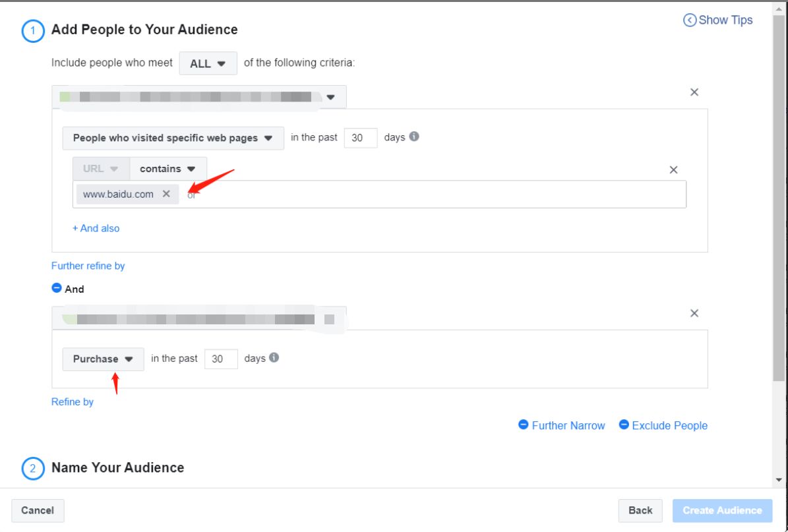
Task: Click the minus icon beside "And"
Action: [x=57, y=287]
